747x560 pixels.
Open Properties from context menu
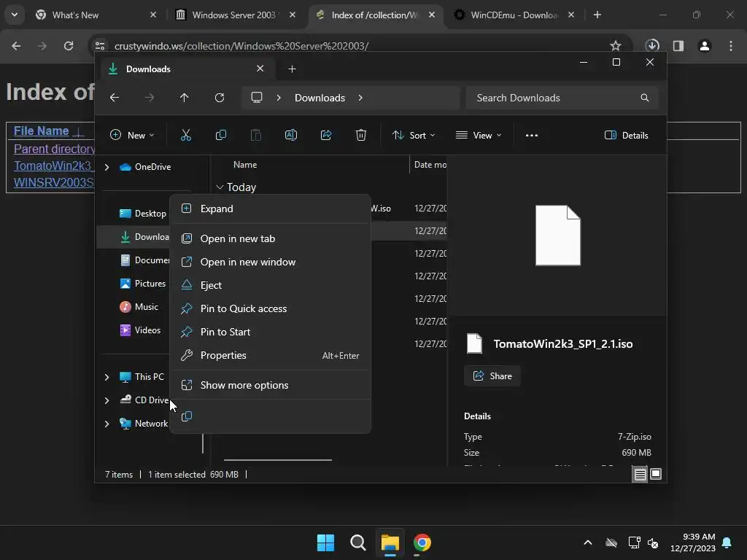click(x=270, y=355)
